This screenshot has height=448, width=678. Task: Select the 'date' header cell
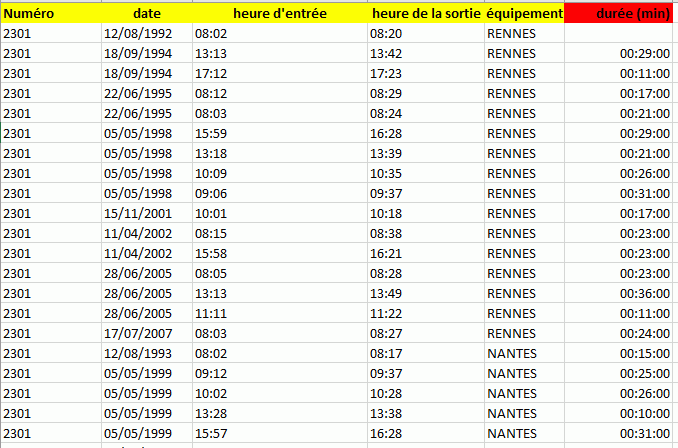click(146, 14)
